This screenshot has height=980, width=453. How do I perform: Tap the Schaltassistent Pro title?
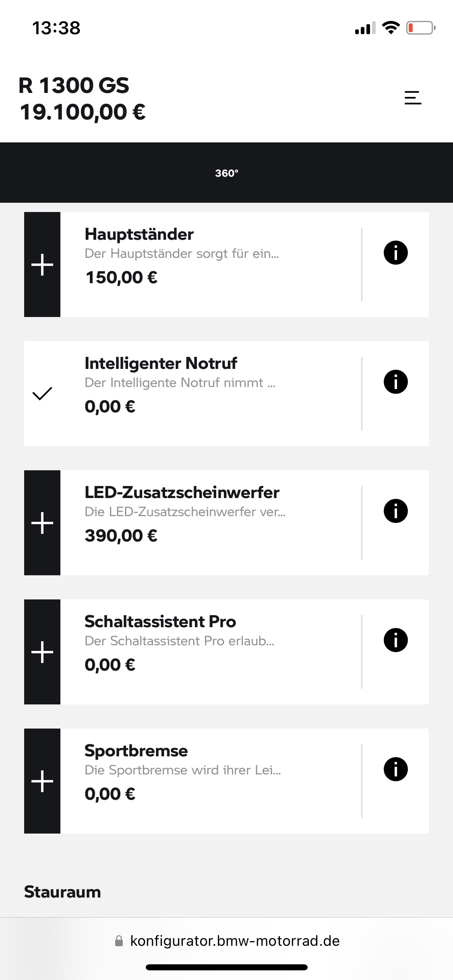(x=160, y=622)
